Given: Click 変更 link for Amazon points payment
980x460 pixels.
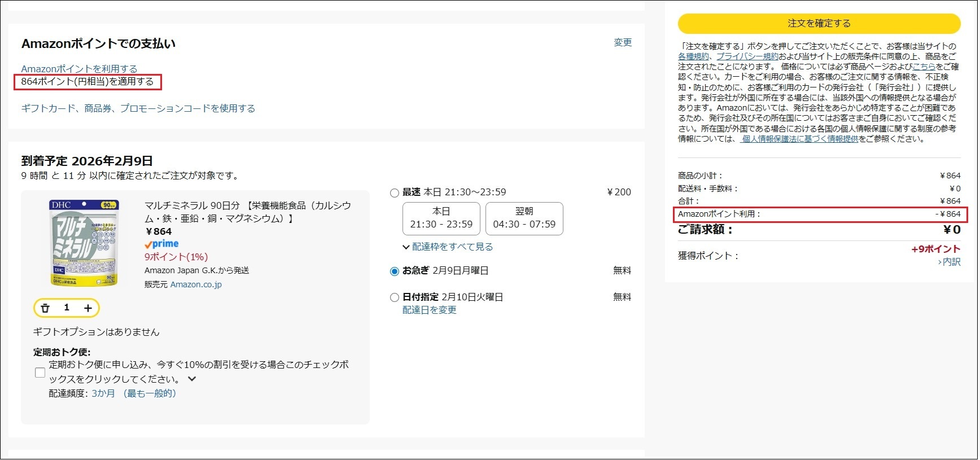Looking at the screenshot, I should tap(623, 42).
